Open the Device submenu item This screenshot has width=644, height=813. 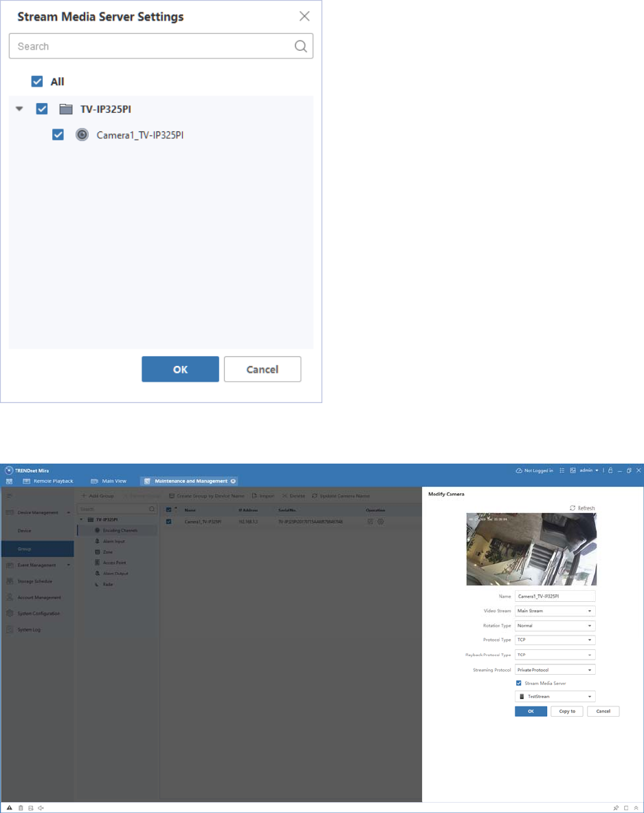[37, 530]
